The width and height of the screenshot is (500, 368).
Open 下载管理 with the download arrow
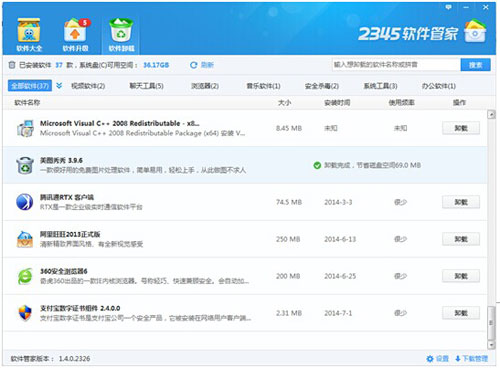(x=471, y=359)
